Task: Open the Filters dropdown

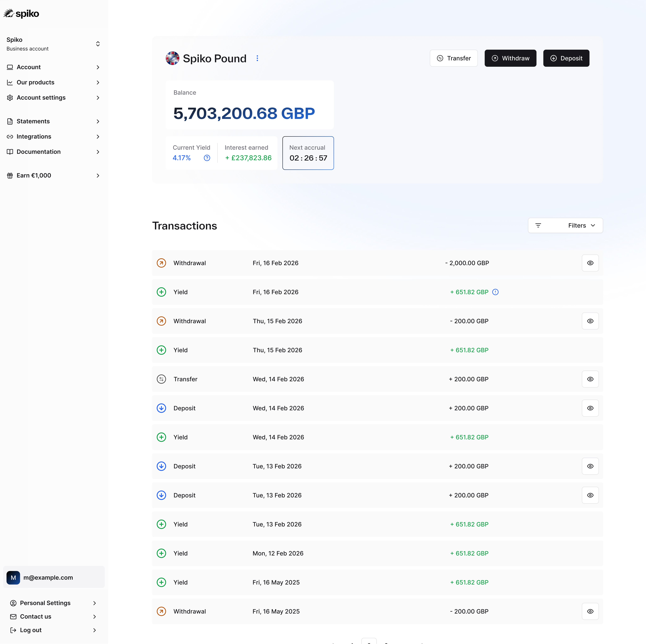Action: pos(565,226)
